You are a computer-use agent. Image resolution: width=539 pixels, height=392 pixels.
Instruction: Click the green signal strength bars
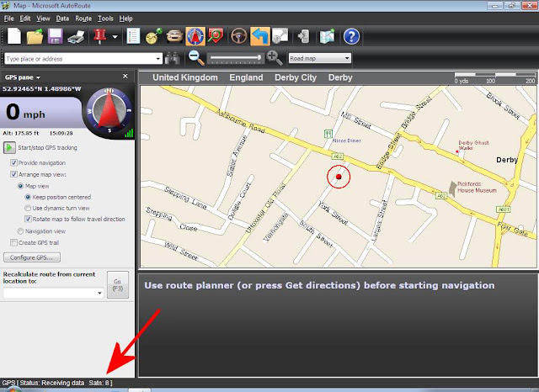129,133
